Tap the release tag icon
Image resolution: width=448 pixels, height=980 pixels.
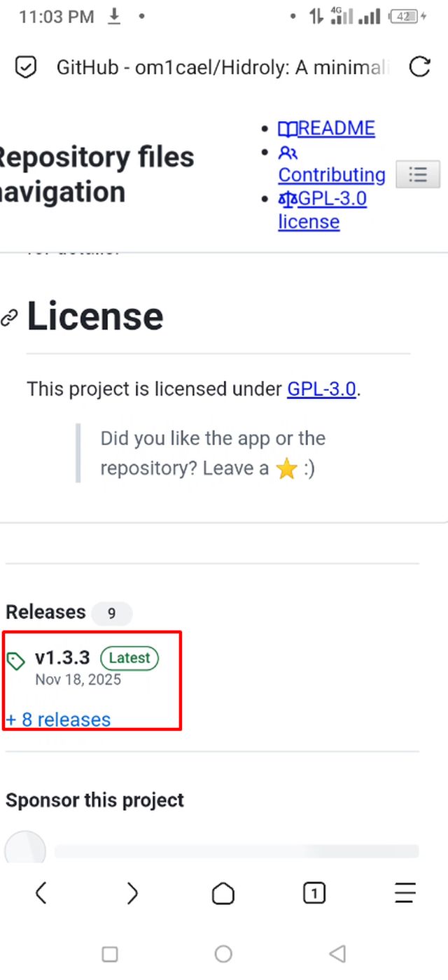[x=15, y=661]
